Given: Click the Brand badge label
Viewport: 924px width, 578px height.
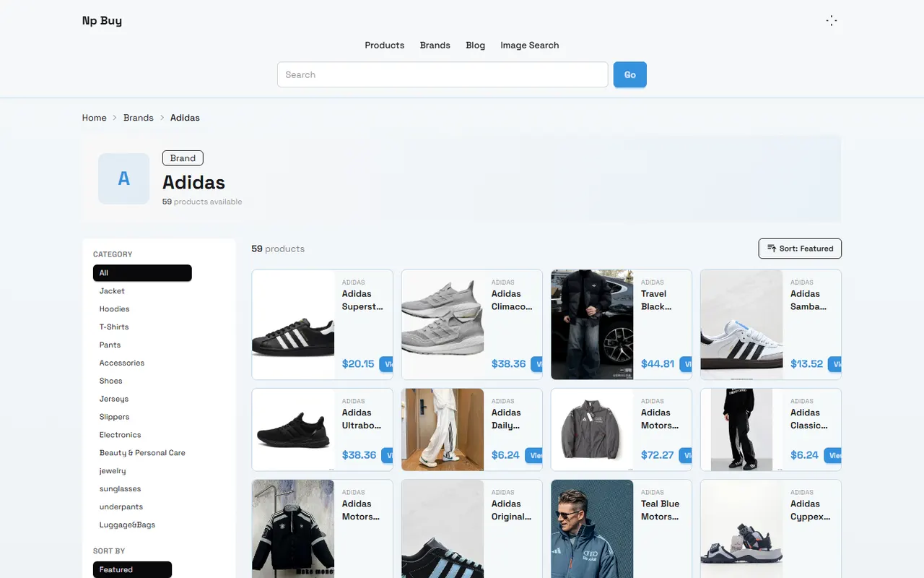Looking at the screenshot, I should (x=183, y=158).
